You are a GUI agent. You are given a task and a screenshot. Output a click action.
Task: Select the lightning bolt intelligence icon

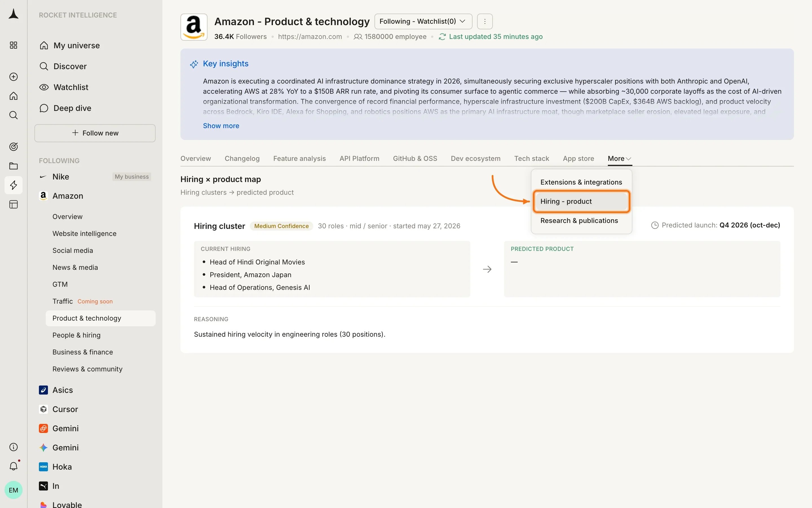[14, 185]
